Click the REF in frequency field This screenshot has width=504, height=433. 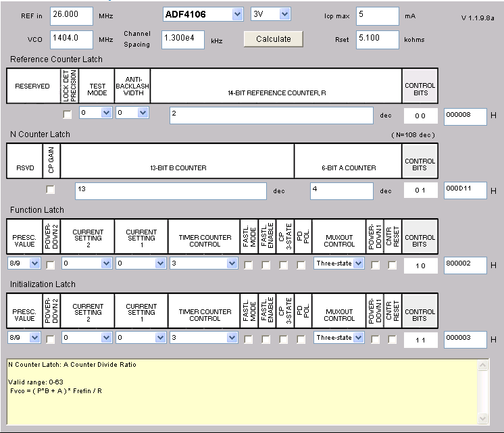[72, 16]
